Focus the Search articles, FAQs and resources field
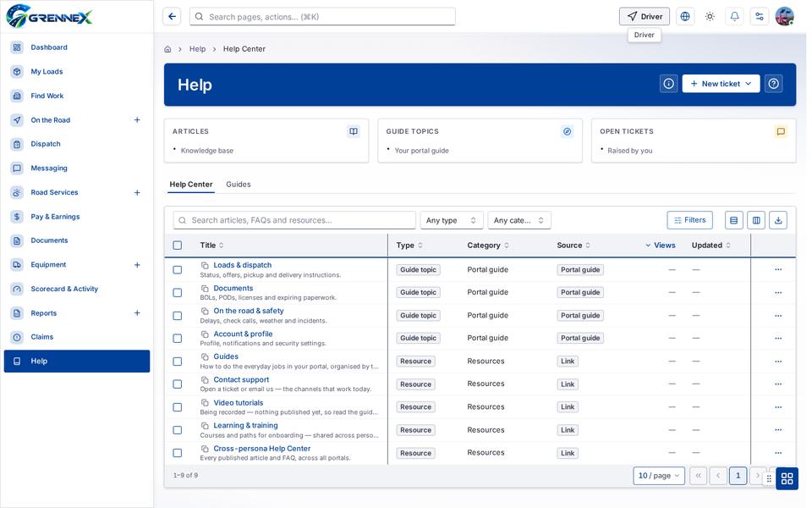The image size is (812, 508). (x=294, y=220)
